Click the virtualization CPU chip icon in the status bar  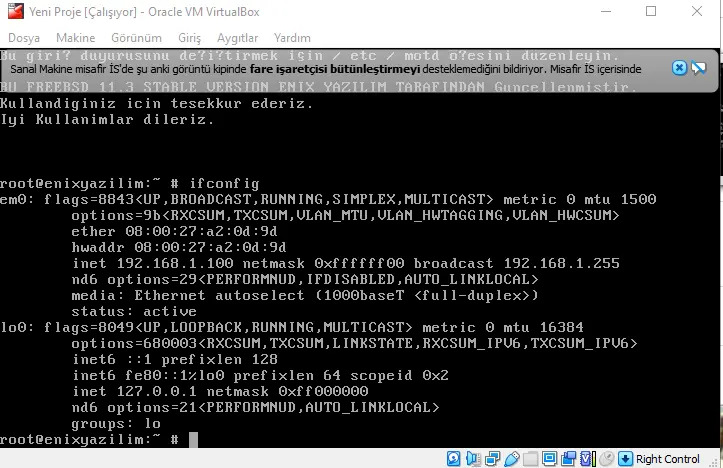point(588,458)
